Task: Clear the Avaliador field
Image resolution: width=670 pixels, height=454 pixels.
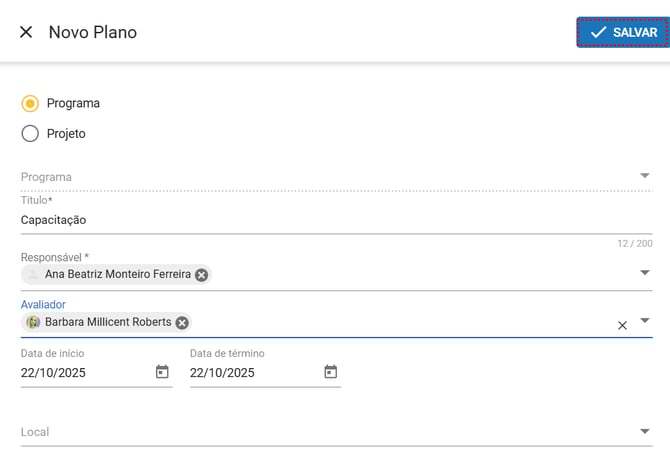Action: (x=622, y=325)
